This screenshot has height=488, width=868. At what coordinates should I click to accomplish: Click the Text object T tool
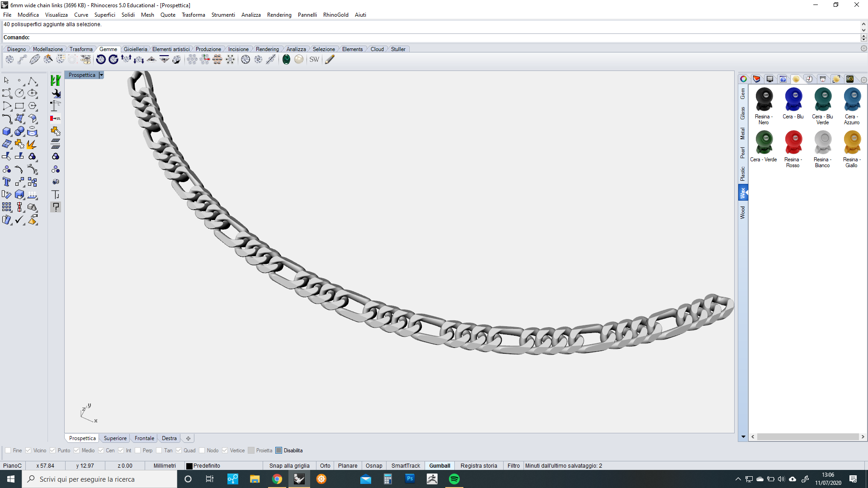coord(7,182)
